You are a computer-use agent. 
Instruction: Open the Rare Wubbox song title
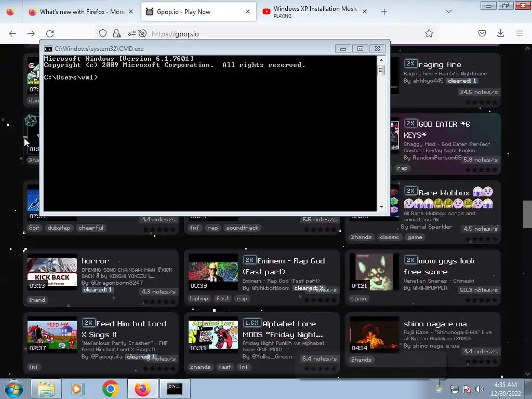pyautogui.click(x=444, y=193)
